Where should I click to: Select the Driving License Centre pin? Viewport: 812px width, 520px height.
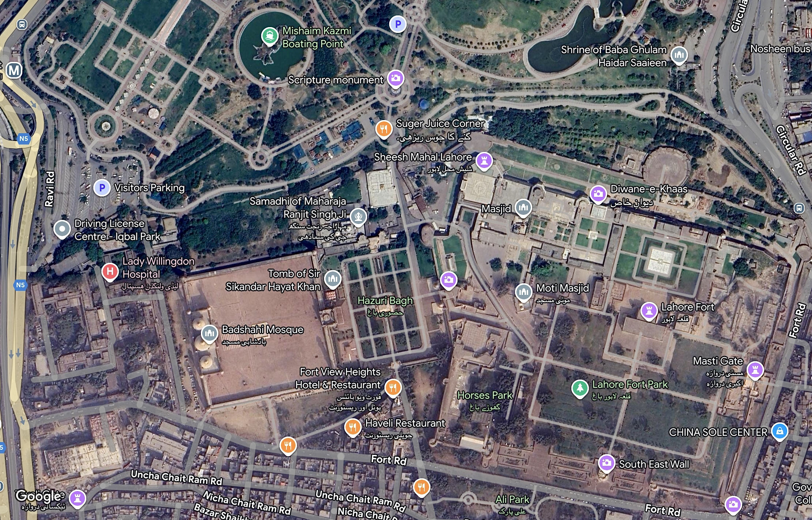tap(62, 229)
